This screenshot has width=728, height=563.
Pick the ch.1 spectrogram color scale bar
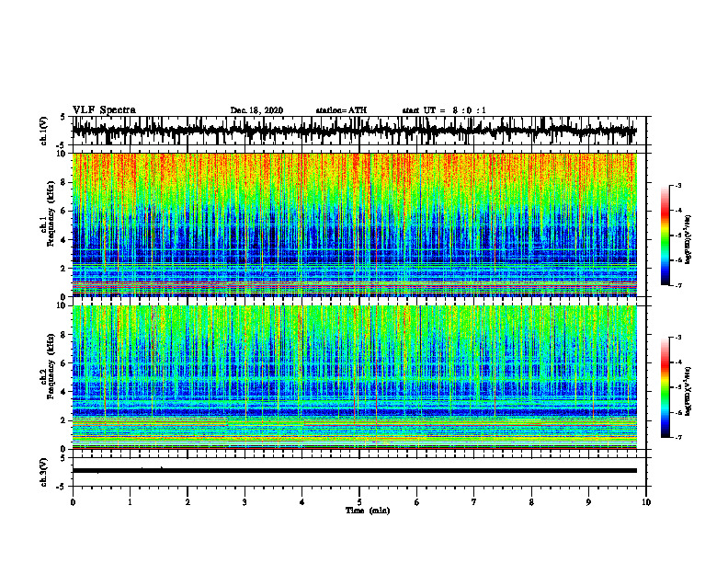665,236
